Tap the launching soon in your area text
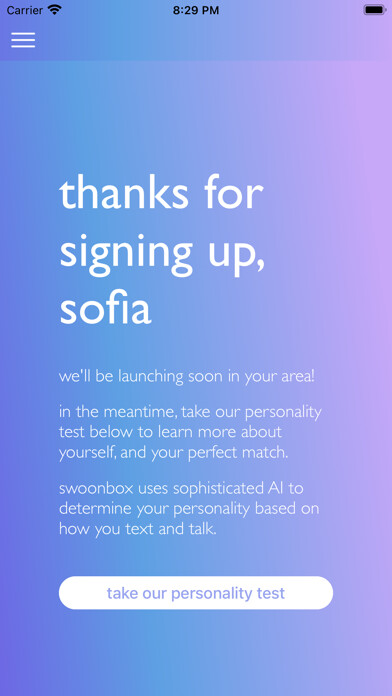This screenshot has height=696, width=392. [x=187, y=377]
